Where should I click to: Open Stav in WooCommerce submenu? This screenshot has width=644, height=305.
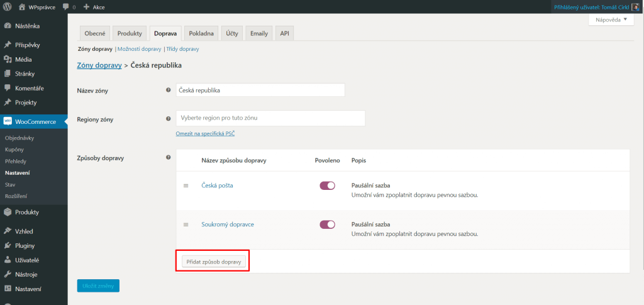click(x=10, y=185)
